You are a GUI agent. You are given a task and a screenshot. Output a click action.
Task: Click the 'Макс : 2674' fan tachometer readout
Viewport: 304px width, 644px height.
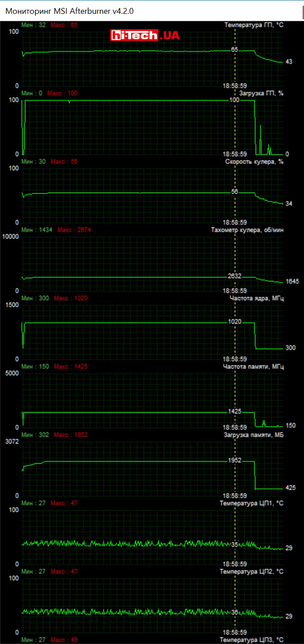coord(74,230)
